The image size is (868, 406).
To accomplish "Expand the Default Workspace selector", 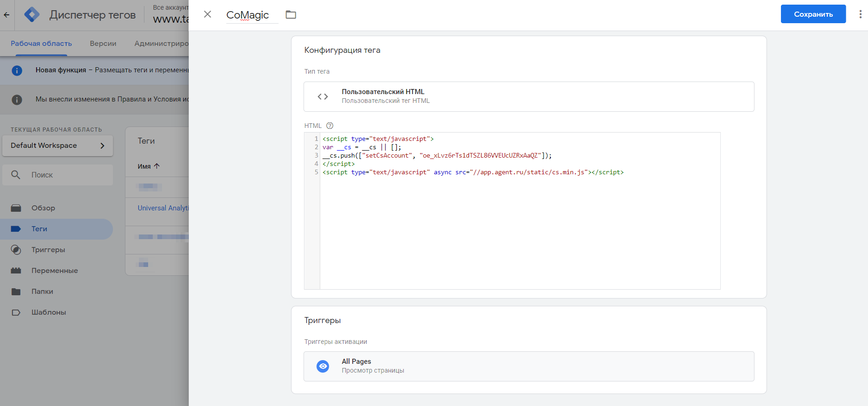I will pos(57,146).
